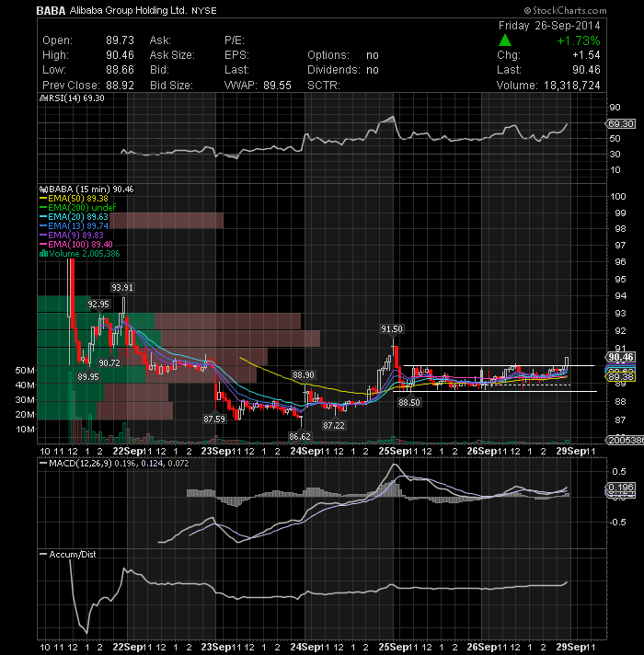Click the 88.50 price annotation
The height and width of the screenshot is (655, 644).
pos(408,402)
